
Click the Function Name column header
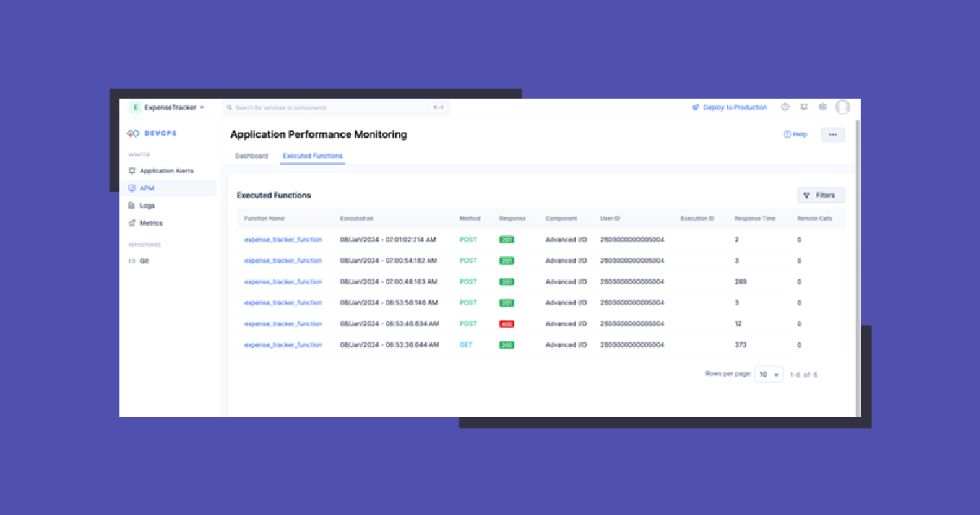(x=264, y=219)
